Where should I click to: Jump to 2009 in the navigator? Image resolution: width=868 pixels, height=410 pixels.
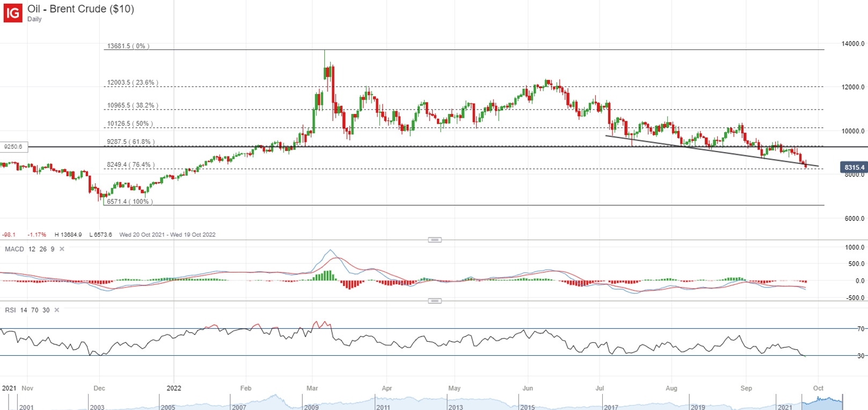pyautogui.click(x=311, y=407)
